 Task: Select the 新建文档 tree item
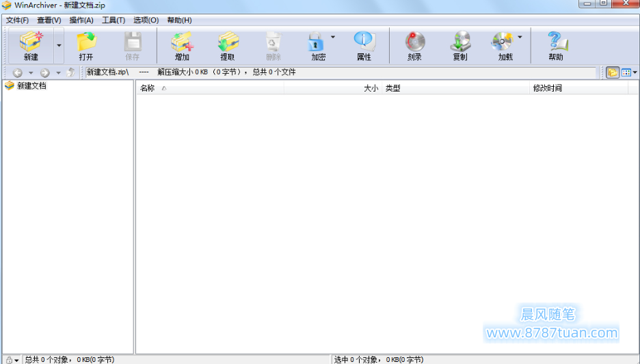click(31, 85)
